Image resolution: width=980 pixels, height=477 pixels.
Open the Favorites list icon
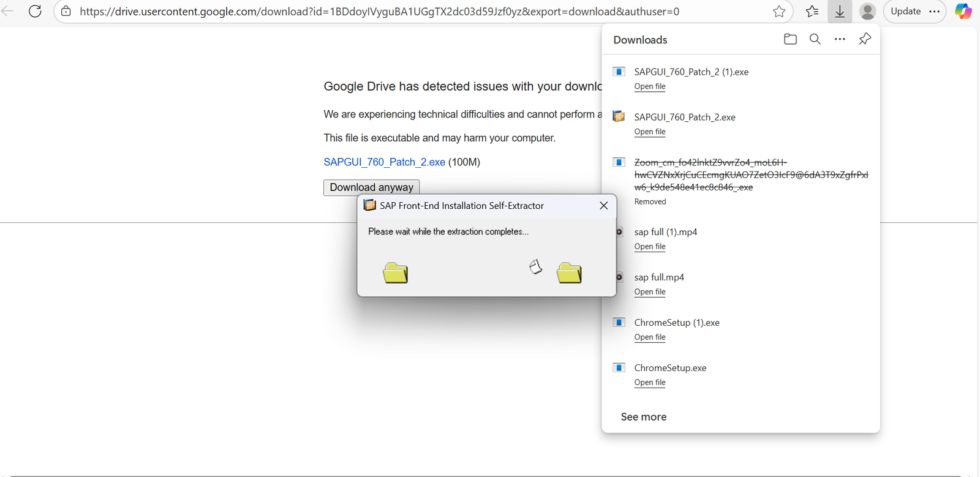point(812,12)
